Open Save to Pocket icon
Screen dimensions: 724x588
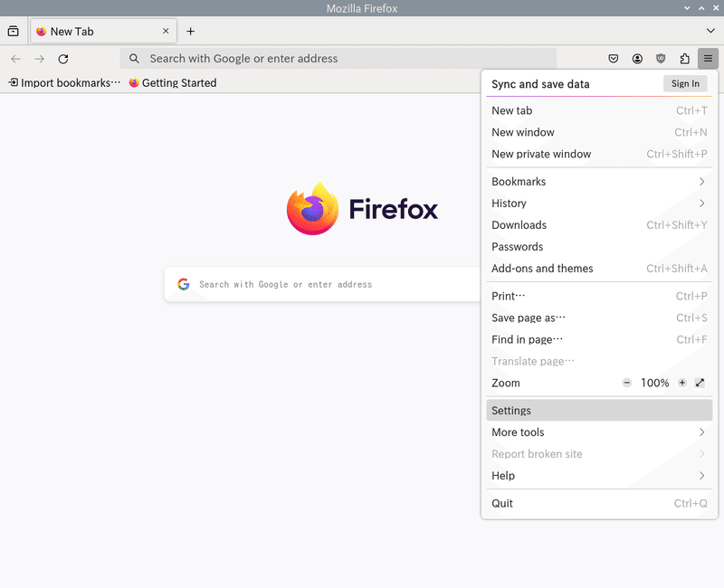[614, 59]
